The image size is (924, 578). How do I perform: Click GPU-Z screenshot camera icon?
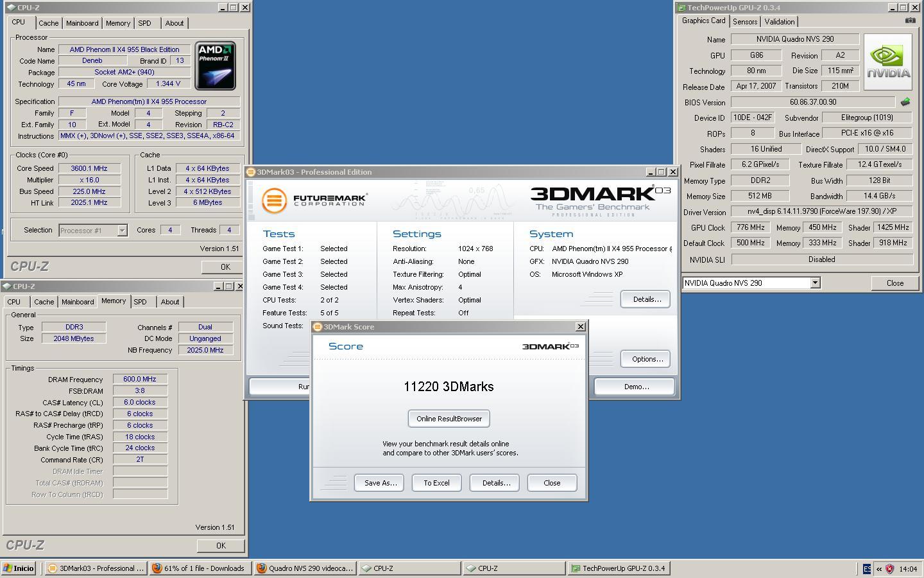[x=910, y=21]
